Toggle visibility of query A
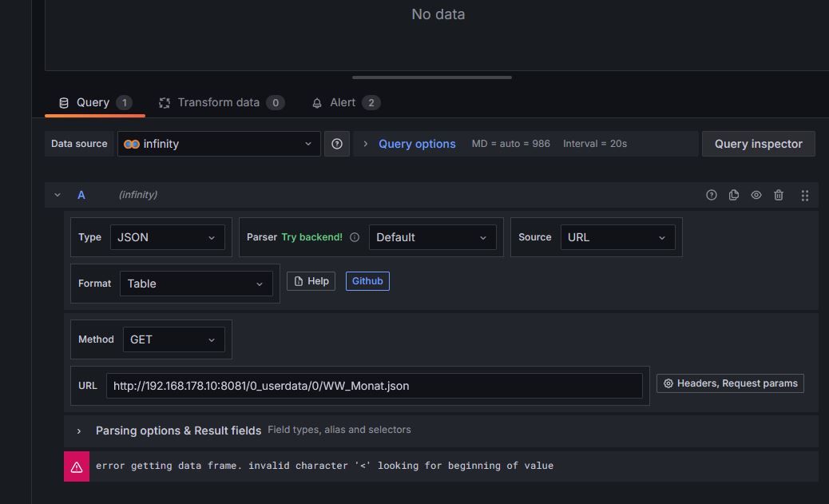The width and height of the screenshot is (829, 504). click(x=756, y=195)
